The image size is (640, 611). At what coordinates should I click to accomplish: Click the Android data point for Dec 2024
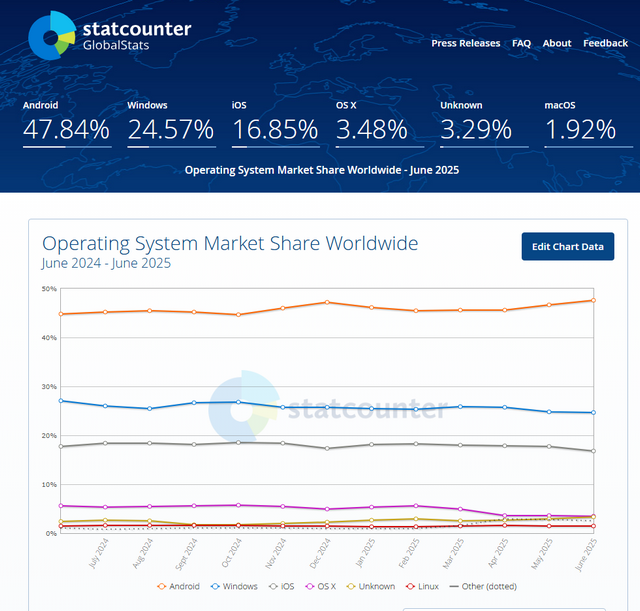click(x=327, y=302)
